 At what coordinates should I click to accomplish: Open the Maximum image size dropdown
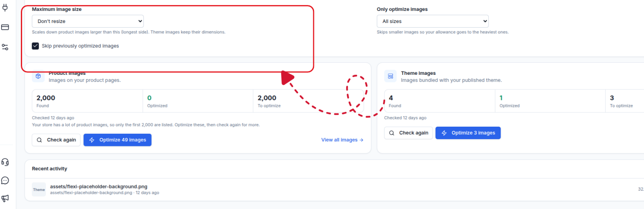88,21
